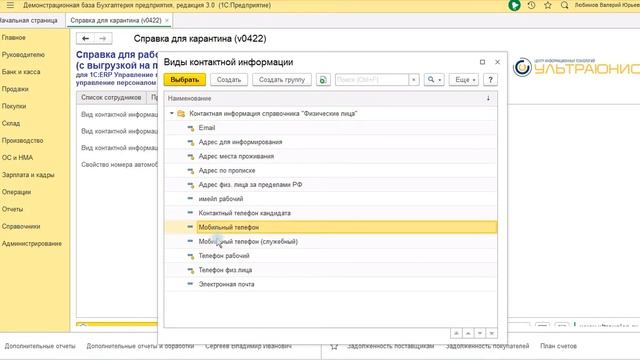Image resolution: width=640 pixels, height=360 pixels.
Task: Click the icon beside Электронная почта row
Action: [x=190, y=284]
